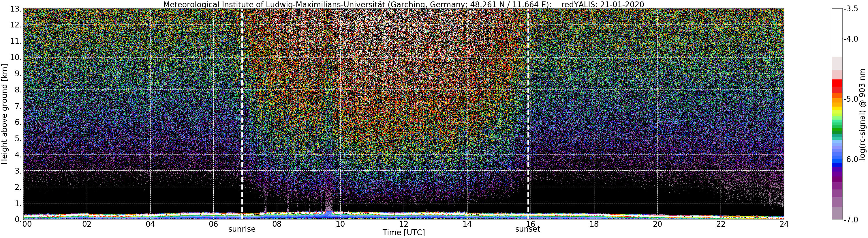Viewport: 868px width, 238px height.
Task: Click the x-axis tick label '02'
Action: coord(87,224)
